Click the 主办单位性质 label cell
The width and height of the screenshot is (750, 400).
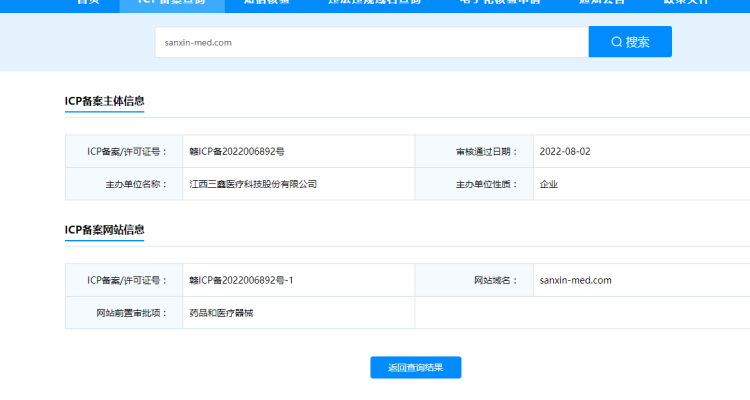[474, 184]
